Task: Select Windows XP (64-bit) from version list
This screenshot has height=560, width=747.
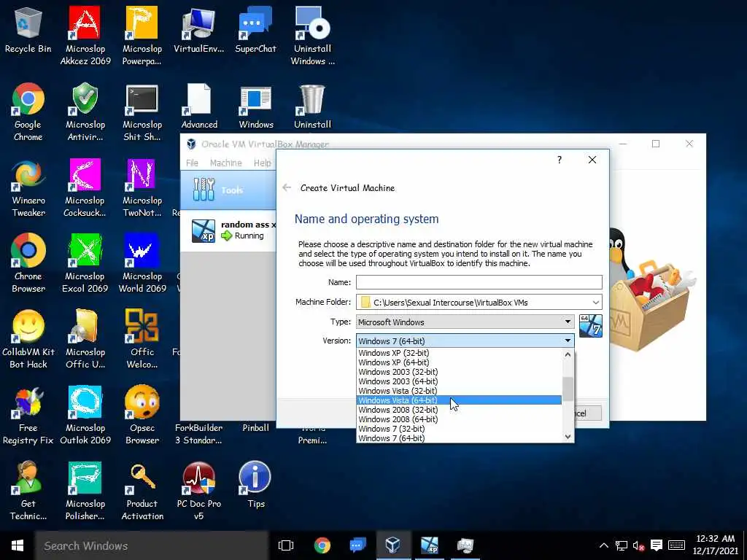Action: (x=460, y=362)
